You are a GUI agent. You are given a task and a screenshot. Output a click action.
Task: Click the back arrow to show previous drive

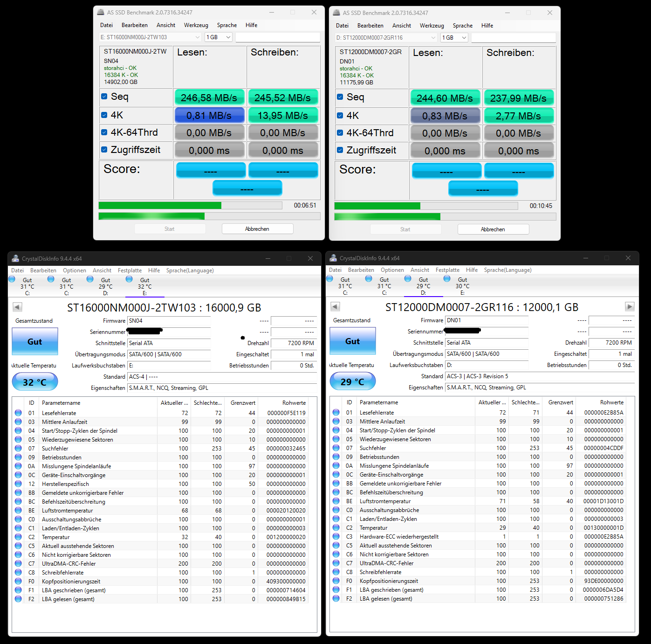17,306
